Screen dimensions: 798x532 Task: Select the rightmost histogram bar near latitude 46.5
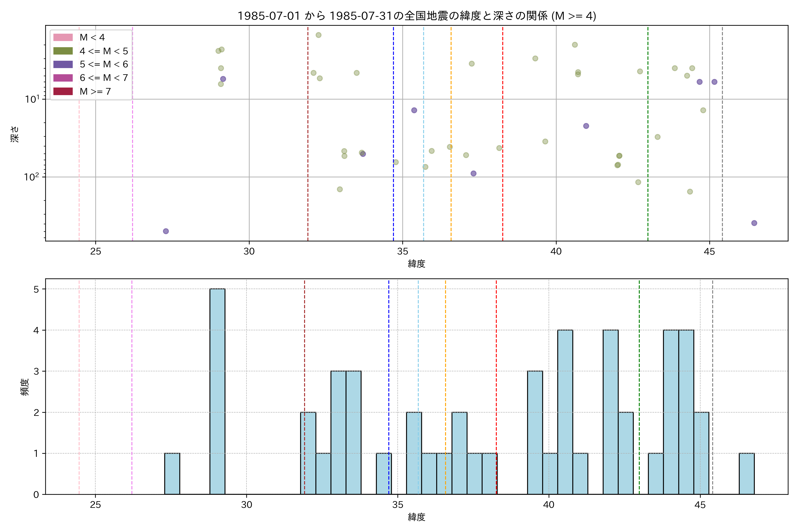coord(746,474)
